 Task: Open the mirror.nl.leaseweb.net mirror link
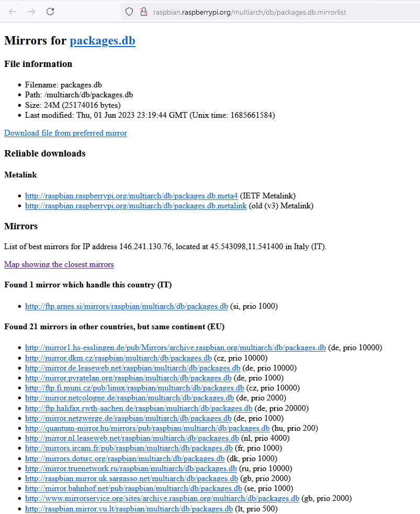(132, 438)
